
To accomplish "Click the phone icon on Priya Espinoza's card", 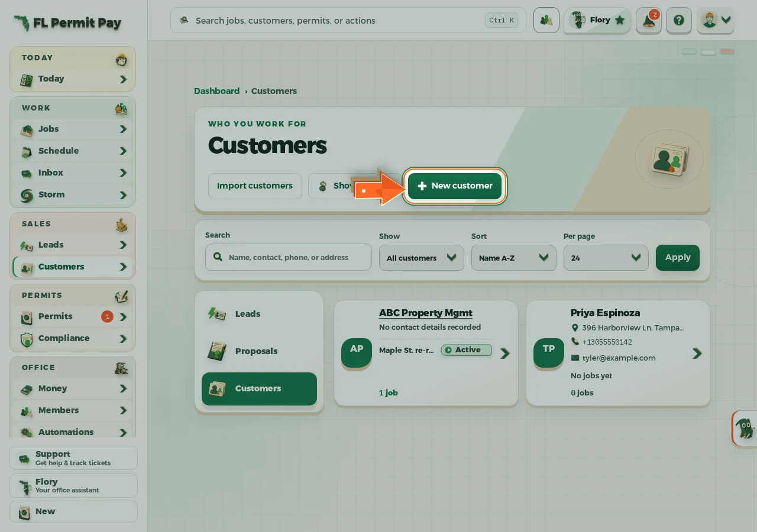I will pos(575,342).
